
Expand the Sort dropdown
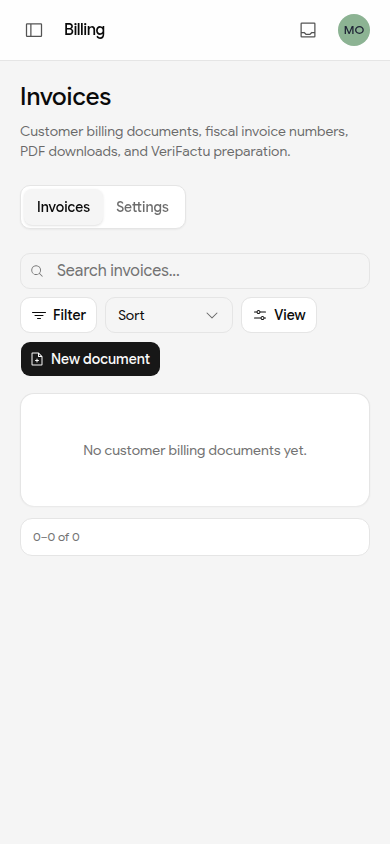[169, 315]
